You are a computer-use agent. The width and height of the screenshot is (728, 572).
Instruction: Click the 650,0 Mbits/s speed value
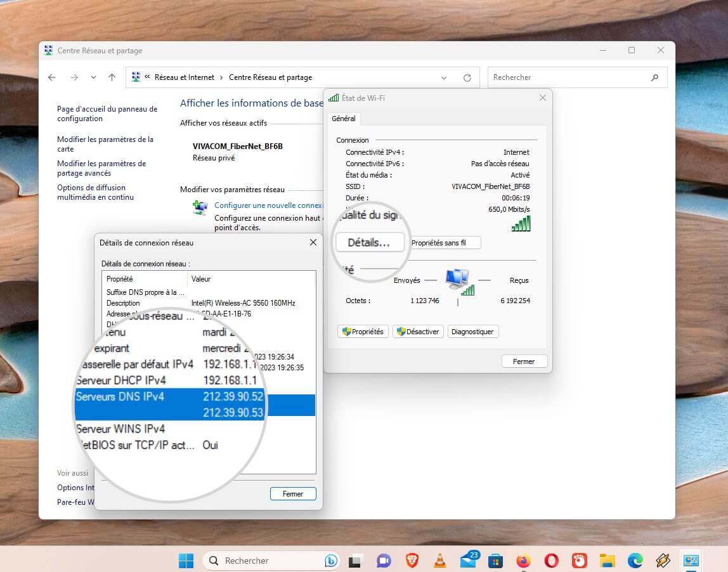pyautogui.click(x=509, y=209)
